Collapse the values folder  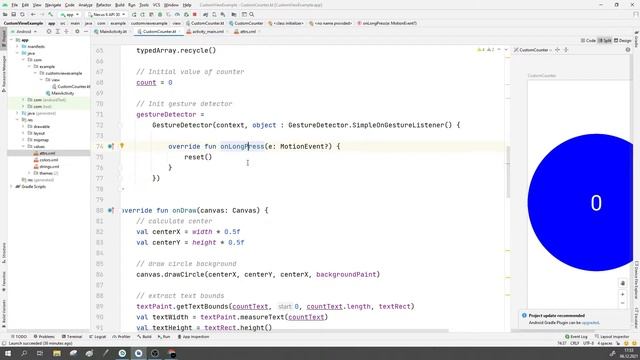23,147
